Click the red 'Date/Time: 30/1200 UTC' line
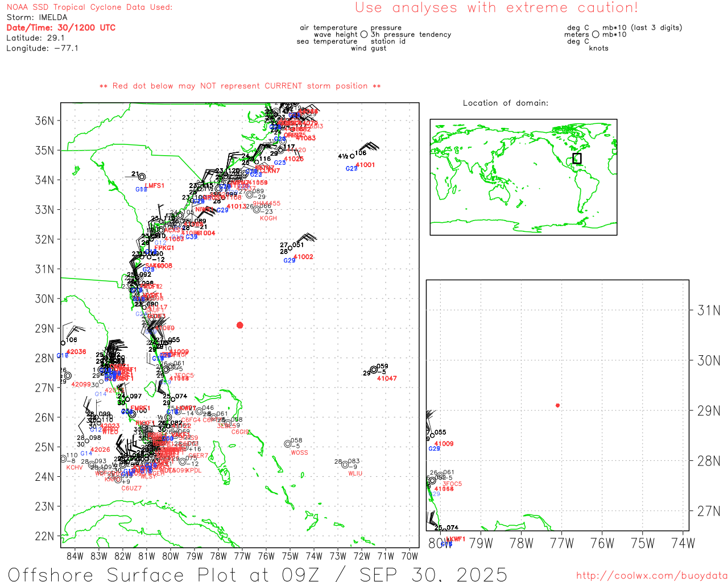The width and height of the screenshot is (728, 582). pos(61,28)
